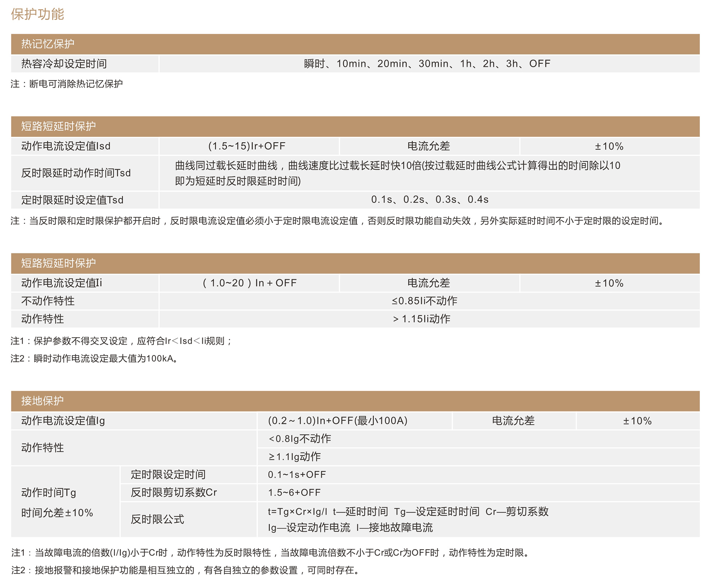Select the 接地保护 section header
This screenshot has width=712, height=588.
tap(42, 401)
